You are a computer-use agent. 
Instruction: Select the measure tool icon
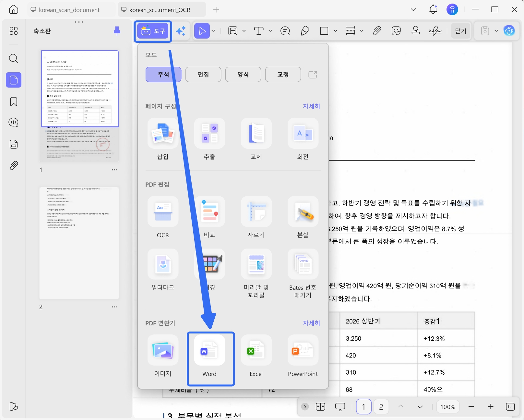click(x=350, y=31)
